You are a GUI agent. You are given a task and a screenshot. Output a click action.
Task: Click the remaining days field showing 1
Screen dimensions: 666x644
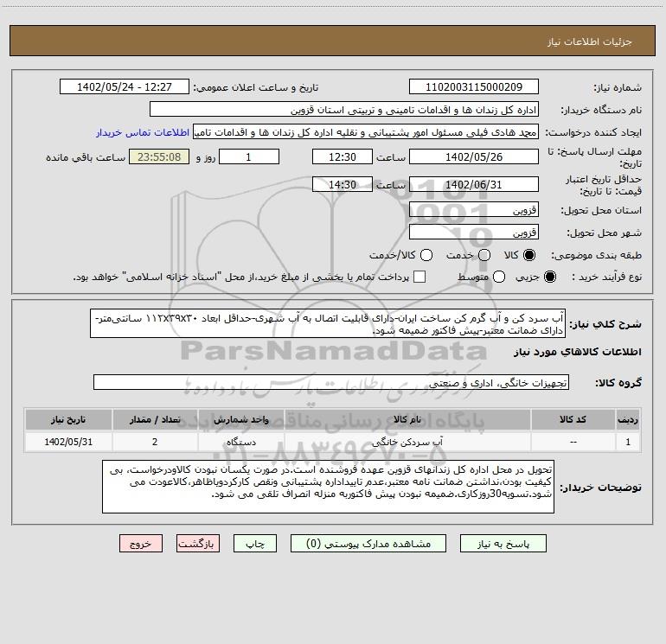click(x=249, y=156)
